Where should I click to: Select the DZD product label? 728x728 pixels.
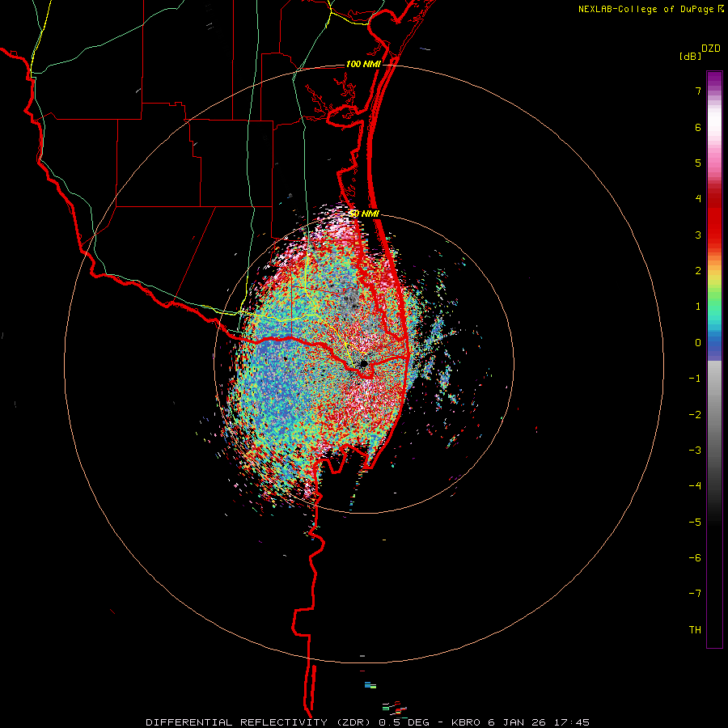[711, 49]
